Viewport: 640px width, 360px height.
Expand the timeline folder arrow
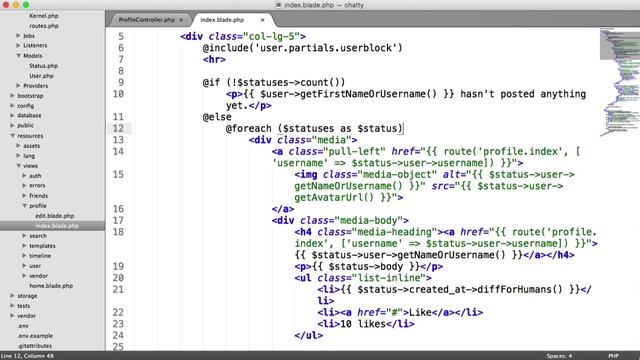click(24, 256)
